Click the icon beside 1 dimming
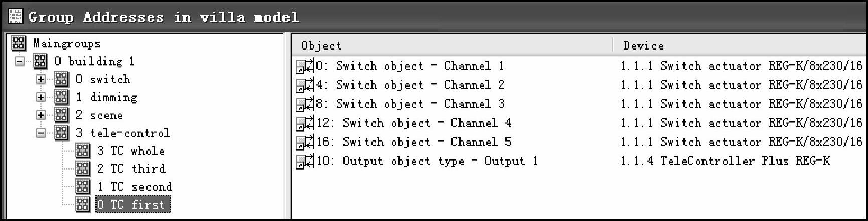 (x=62, y=97)
